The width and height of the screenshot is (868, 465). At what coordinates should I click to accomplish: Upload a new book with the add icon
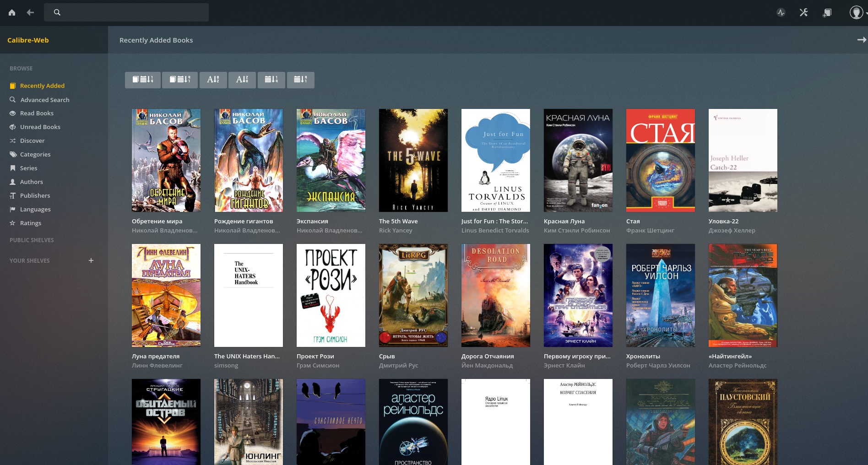click(827, 12)
